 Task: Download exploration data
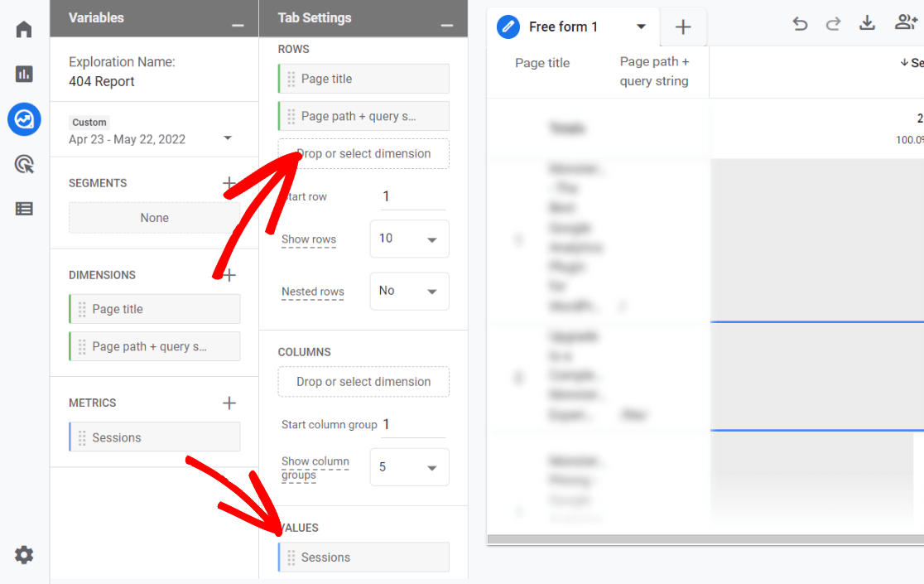pyautogui.click(x=867, y=23)
